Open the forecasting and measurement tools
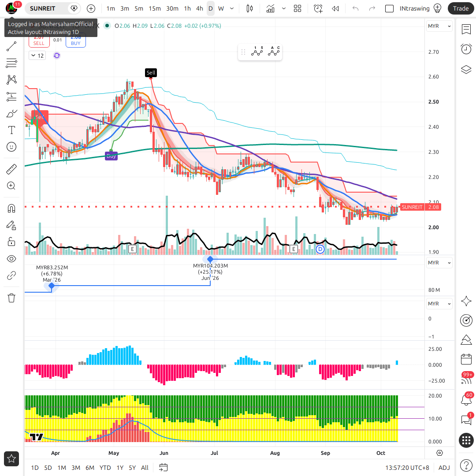 (x=11, y=97)
